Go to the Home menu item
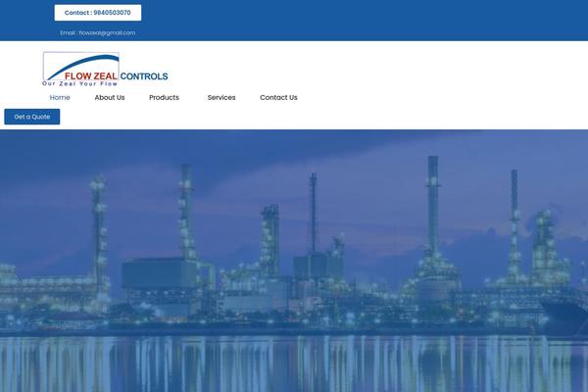 [60, 98]
